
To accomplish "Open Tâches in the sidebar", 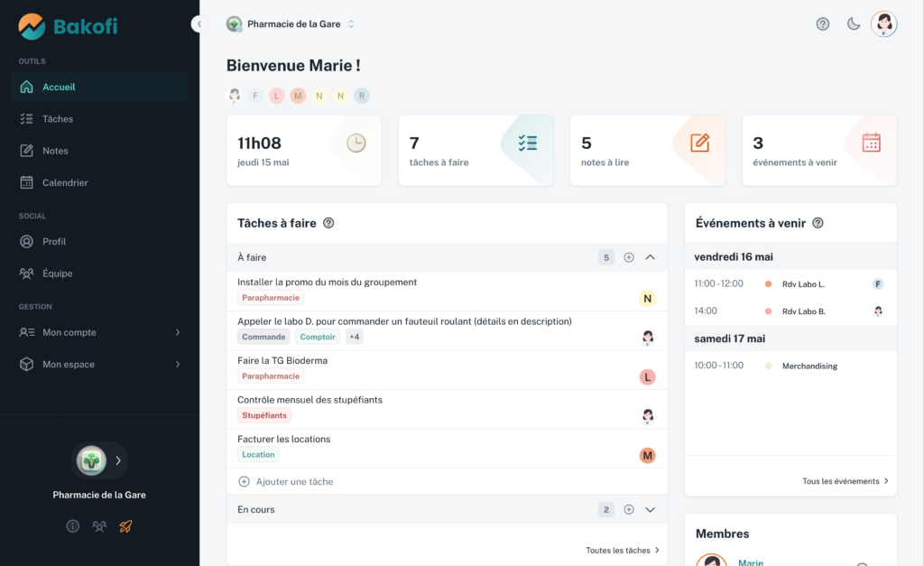I will tap(58, 119).
